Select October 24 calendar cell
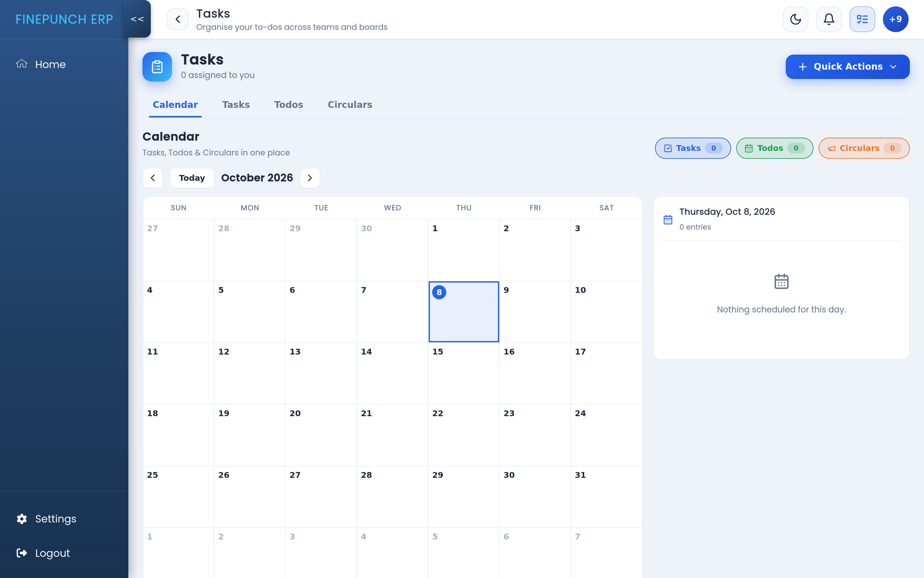The image size is (924, 578). (x=606, y=435)
